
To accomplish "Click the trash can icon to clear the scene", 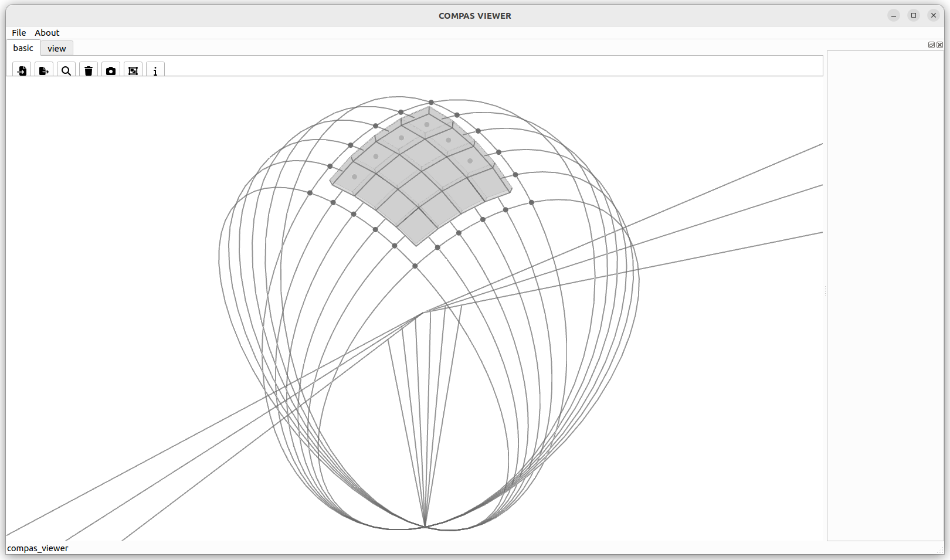I will point(89,71).
